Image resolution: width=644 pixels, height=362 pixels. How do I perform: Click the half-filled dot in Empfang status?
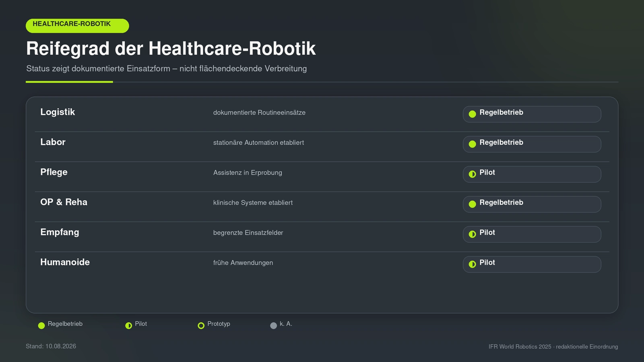tap(473, 234)
